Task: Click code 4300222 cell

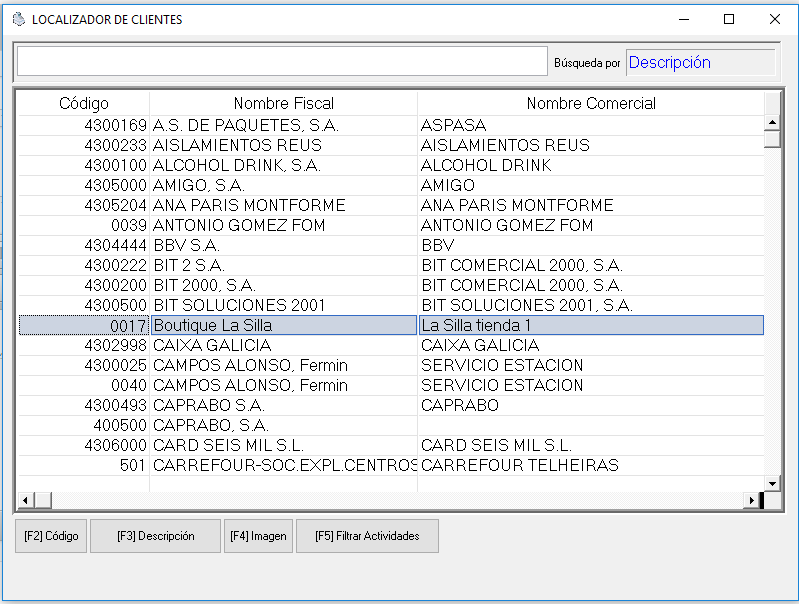Action: click(84, 265)
